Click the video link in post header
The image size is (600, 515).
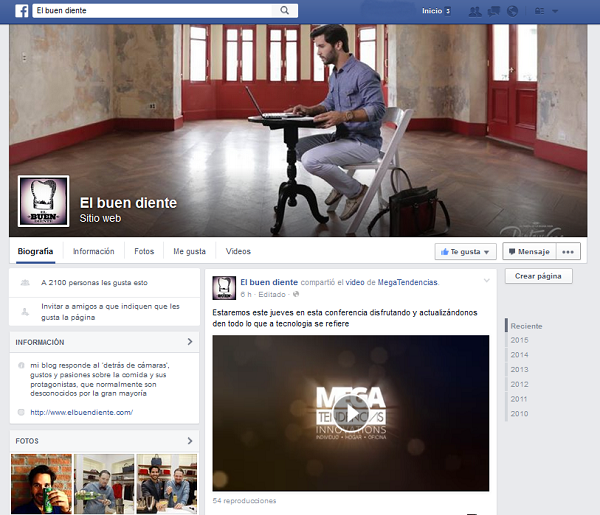(355, 282)
